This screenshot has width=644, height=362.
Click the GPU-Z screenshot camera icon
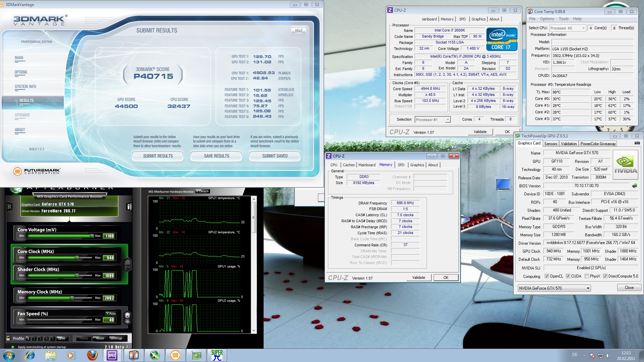637,143
